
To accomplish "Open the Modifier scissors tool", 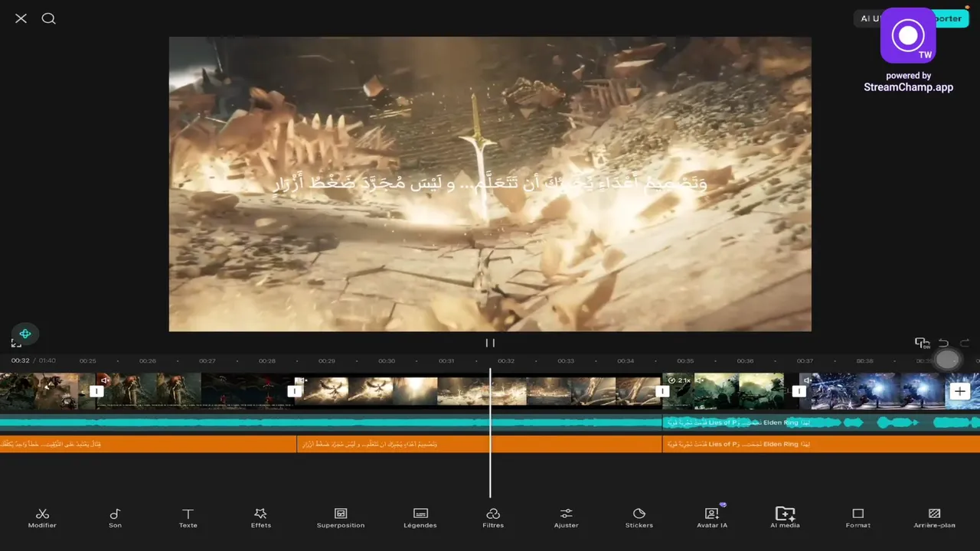I will click(42, 518).
